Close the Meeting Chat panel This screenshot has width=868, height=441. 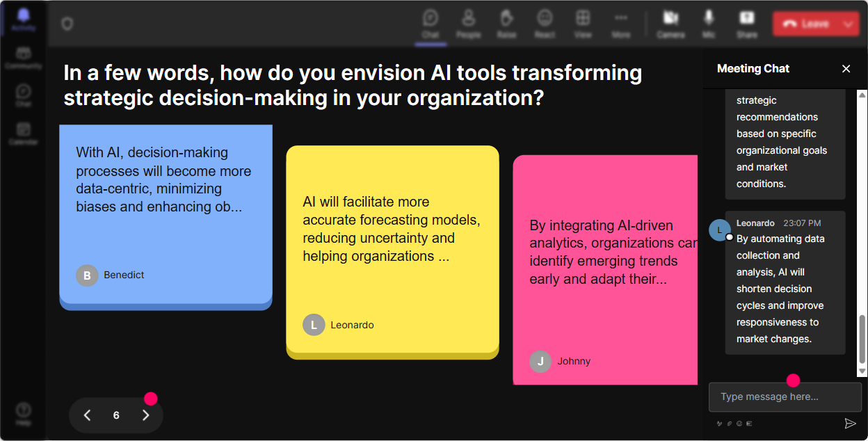click(x=846, y=68)
